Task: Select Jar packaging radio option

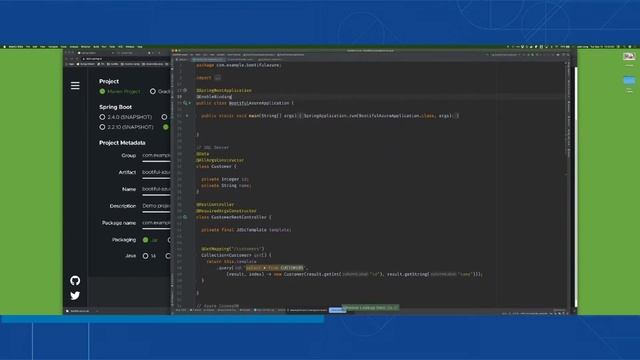Action: click(146, 240)
